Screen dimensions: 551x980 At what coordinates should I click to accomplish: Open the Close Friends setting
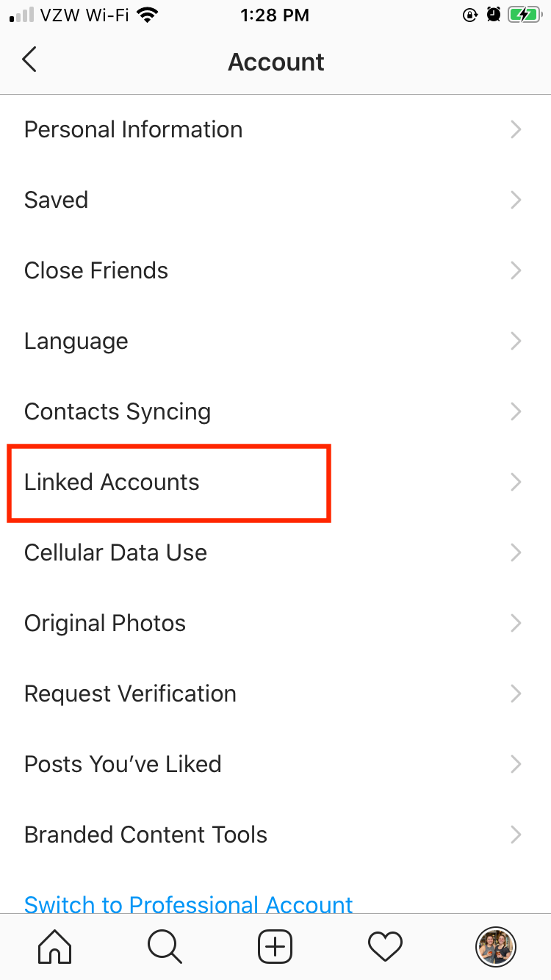[x=275, y=270]
